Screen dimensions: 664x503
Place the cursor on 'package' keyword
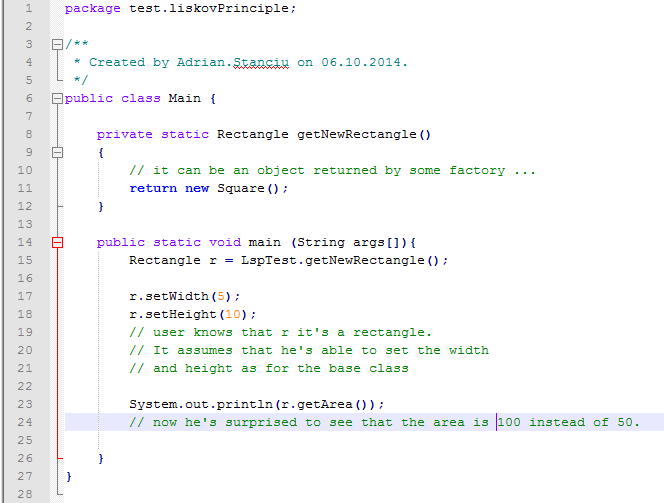click(x=92, y=8)
